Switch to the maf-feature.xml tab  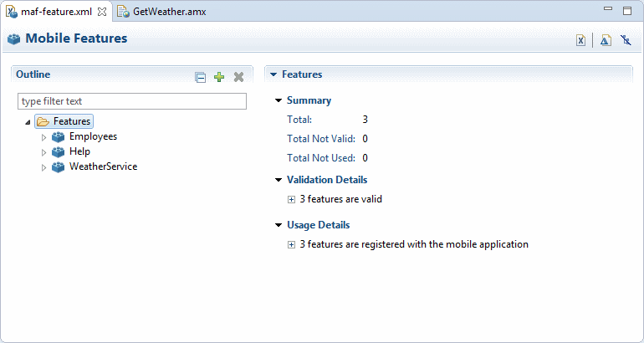56,12
